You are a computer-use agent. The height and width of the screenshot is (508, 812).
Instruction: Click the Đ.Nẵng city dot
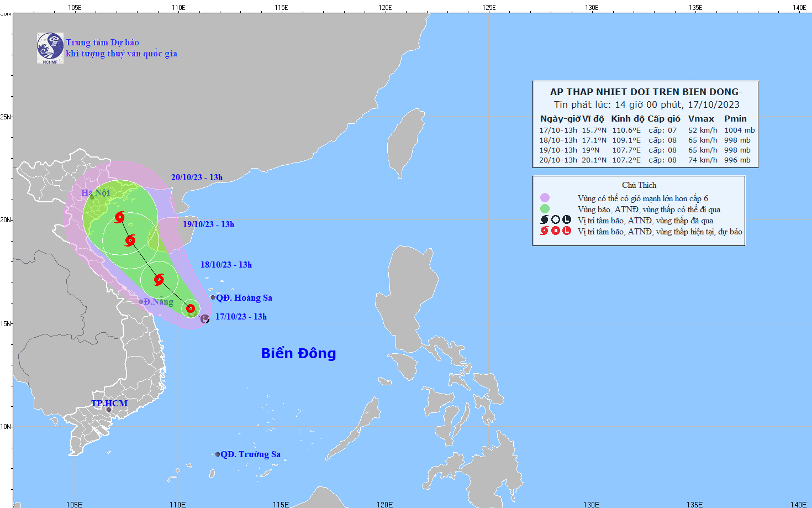[141, 302]
